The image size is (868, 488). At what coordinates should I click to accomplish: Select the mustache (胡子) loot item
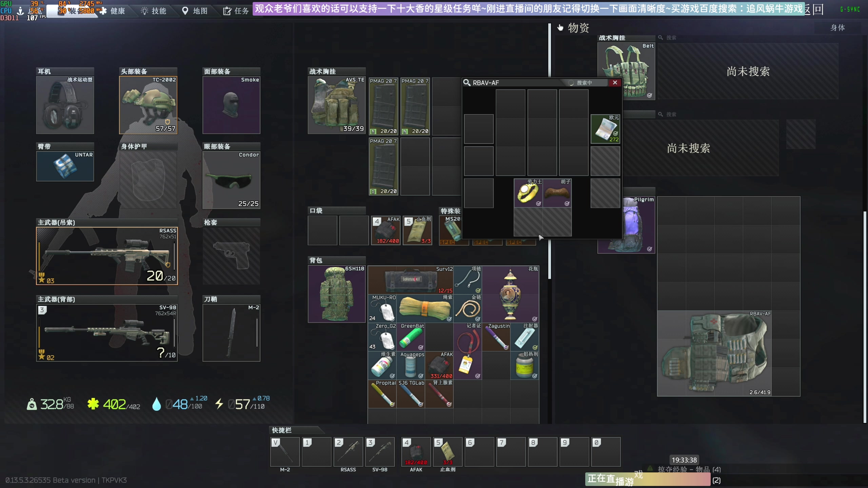557,193
